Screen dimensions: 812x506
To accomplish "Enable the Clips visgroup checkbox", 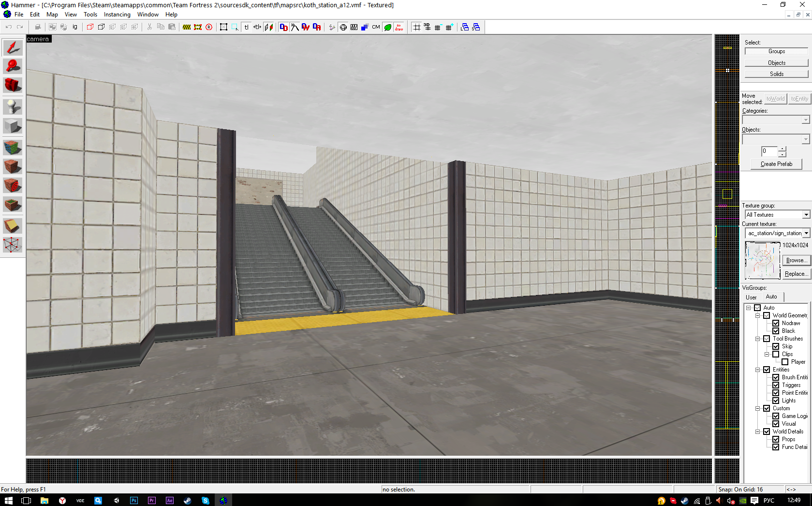I will point(776,354).
